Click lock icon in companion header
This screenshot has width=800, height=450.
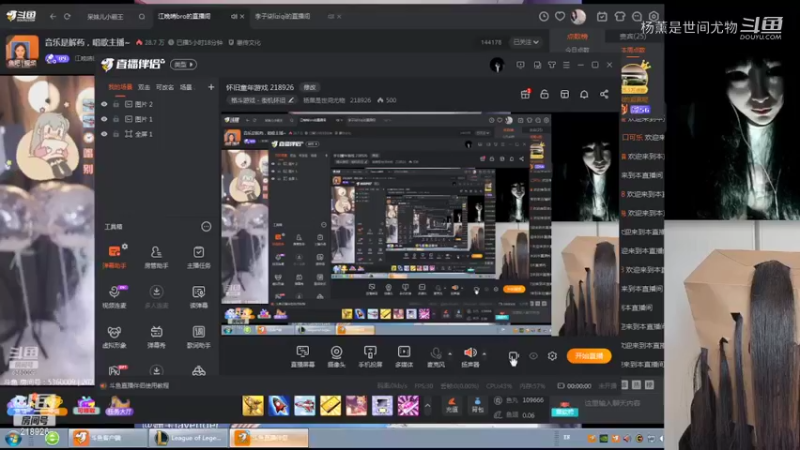pos(544,94)
